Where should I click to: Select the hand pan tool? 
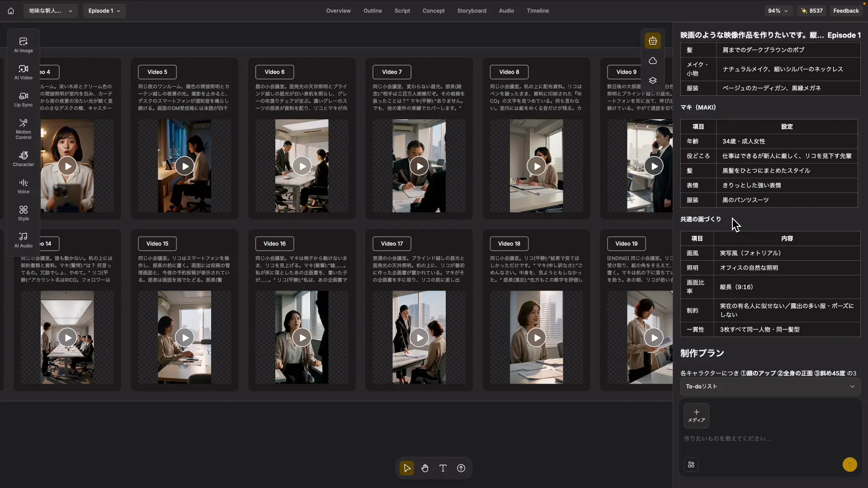pos(425,468)
